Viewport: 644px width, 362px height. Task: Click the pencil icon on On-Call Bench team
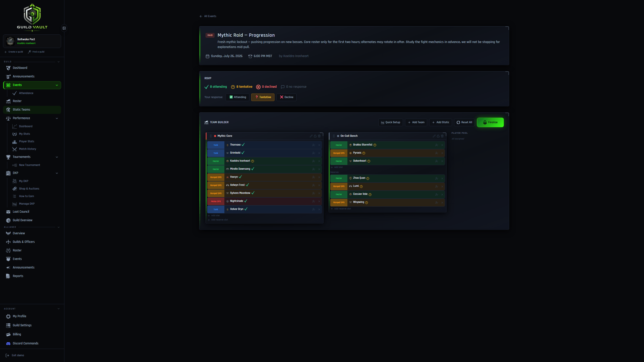pos(434,136)
